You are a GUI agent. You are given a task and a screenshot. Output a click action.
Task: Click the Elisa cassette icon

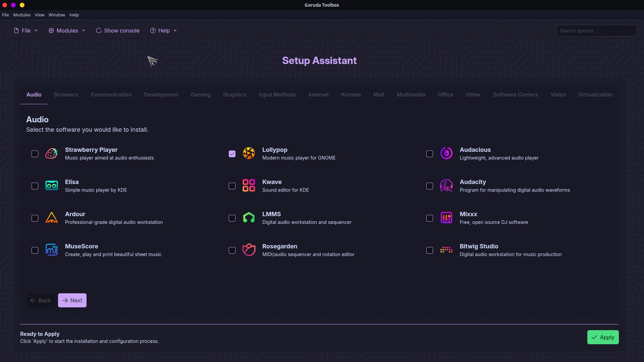tap(52, 186)
